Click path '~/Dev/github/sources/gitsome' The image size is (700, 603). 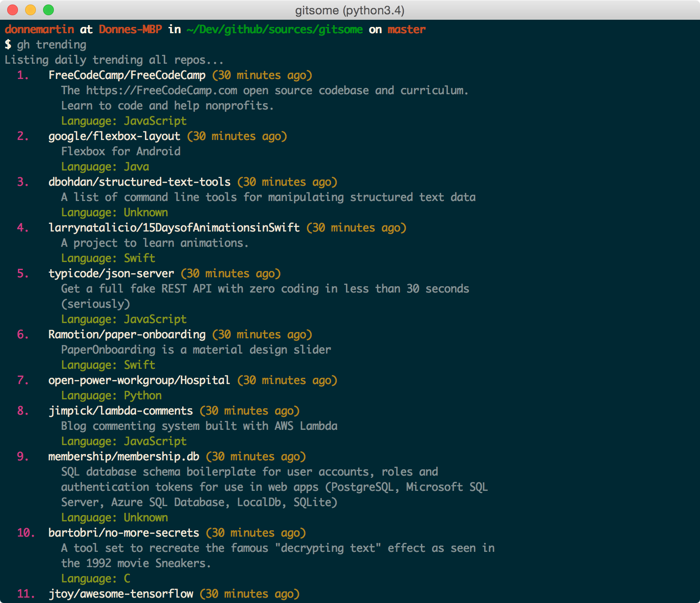[275, 30]
